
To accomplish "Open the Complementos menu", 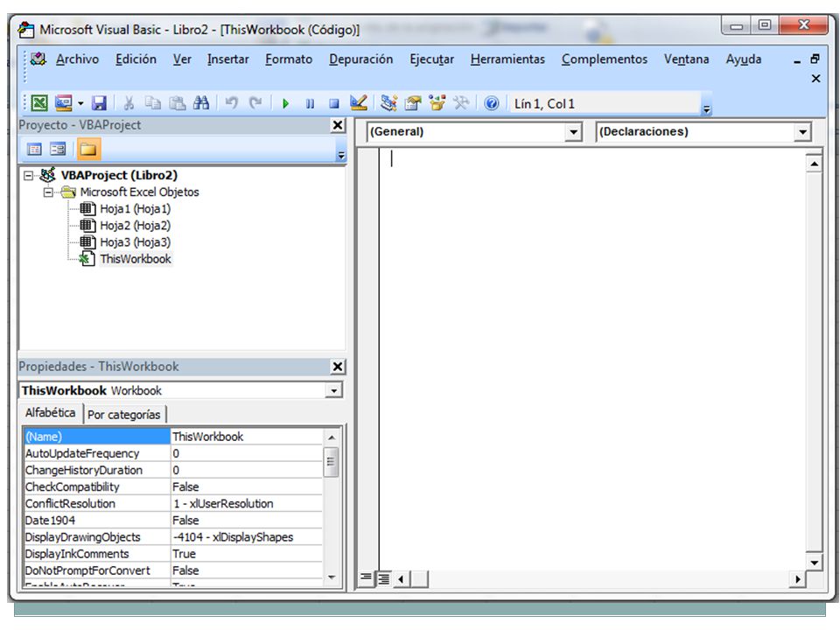I will coord(605,59).
